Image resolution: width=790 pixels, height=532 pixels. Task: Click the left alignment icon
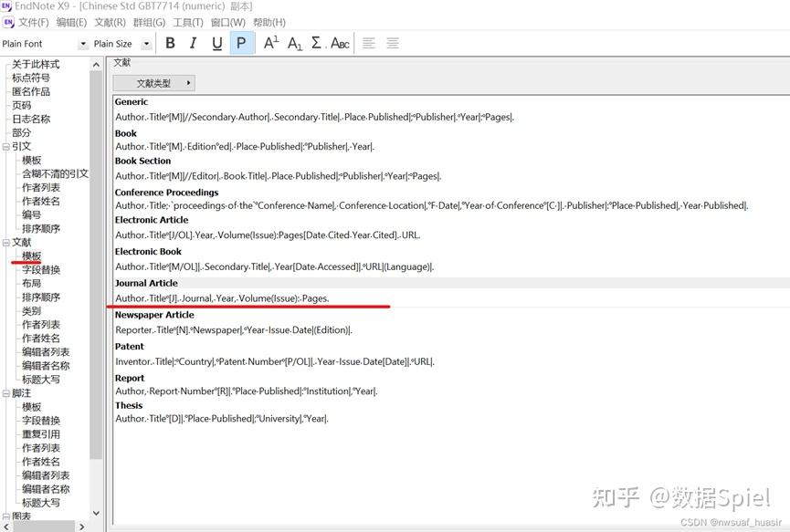(x=368, y=43)
